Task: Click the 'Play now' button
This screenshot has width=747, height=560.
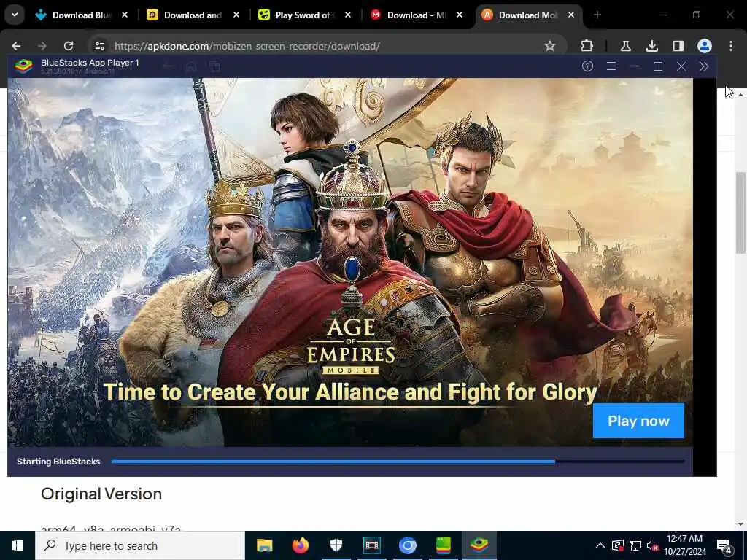Action: [x=638, y=421]
